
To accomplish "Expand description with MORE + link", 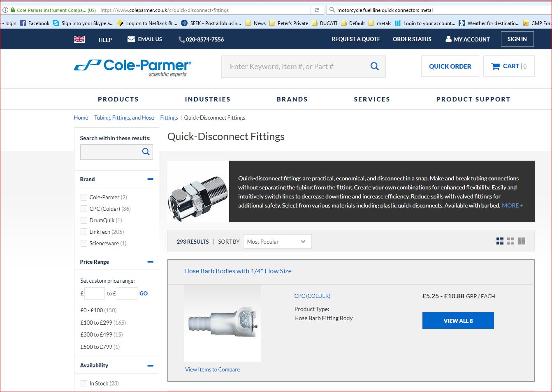I will coord(512,205).
